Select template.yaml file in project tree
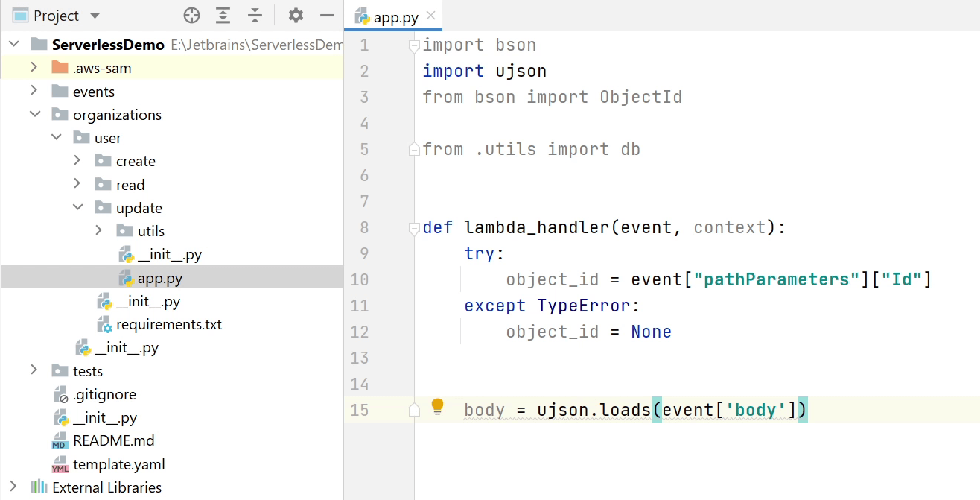 pos(118,464)
